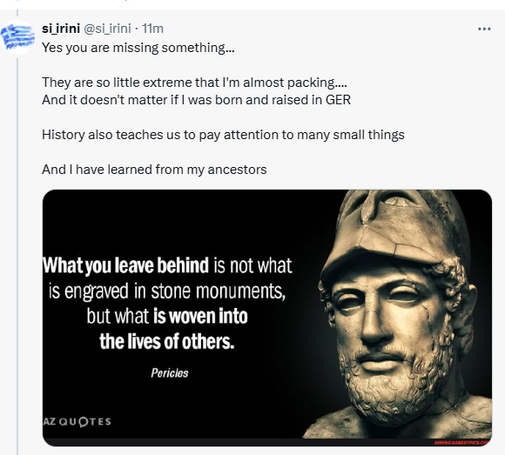Open the tweet via the 11m timestamp
The width and height of the screenshot is (505, 455).
click(153, 29)
